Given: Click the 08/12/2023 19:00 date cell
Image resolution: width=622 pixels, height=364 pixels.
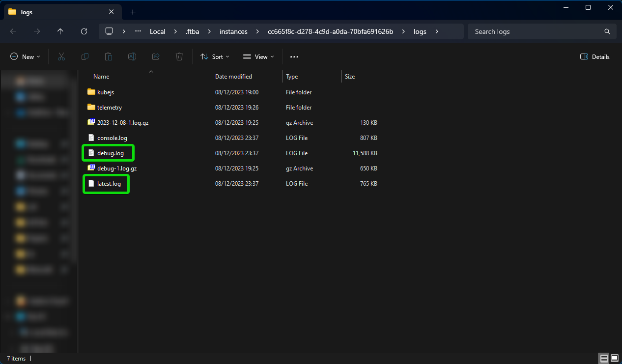Looking at the screenshot, I should point(237,92).
